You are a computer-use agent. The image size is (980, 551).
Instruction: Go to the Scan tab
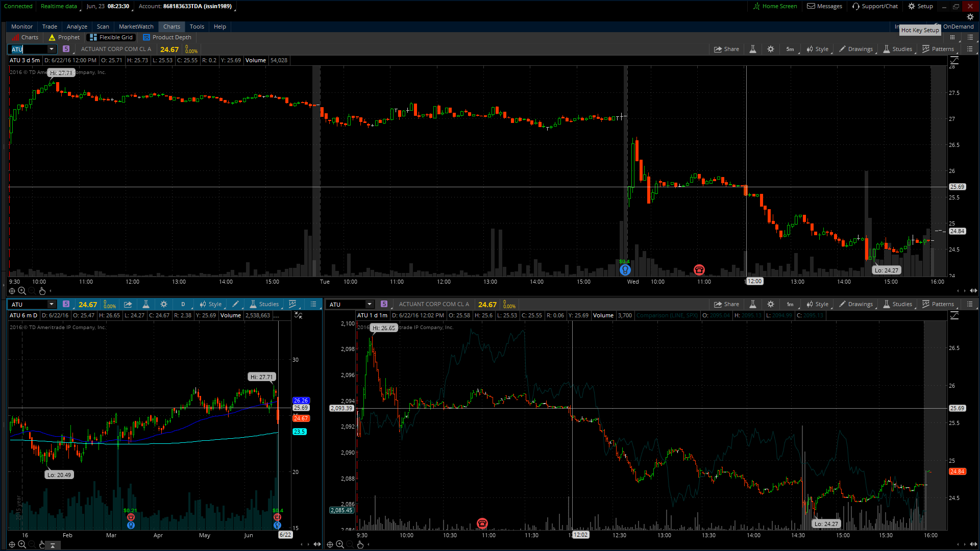[x=103, y=27]
